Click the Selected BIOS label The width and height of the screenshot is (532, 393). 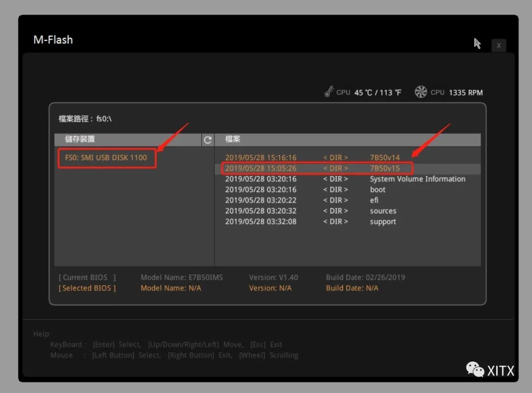click(x=87, y=288)
